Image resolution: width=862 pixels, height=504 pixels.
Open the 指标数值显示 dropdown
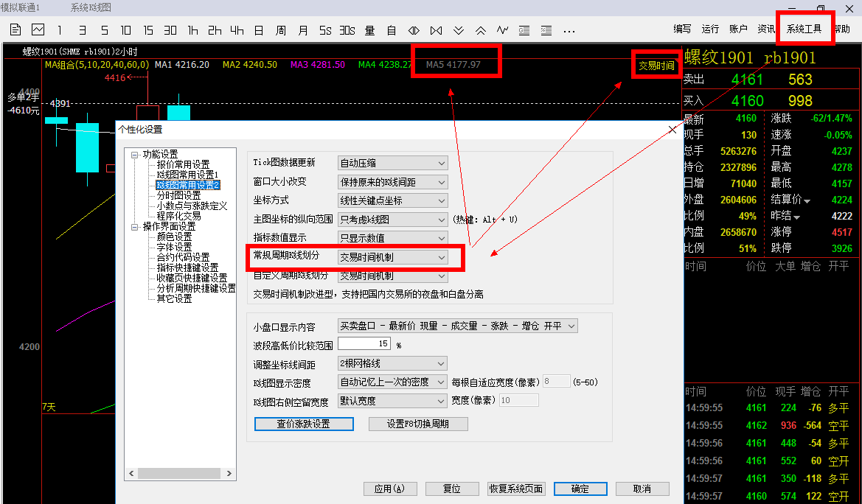pyautogui.click(x=392, y=238)
